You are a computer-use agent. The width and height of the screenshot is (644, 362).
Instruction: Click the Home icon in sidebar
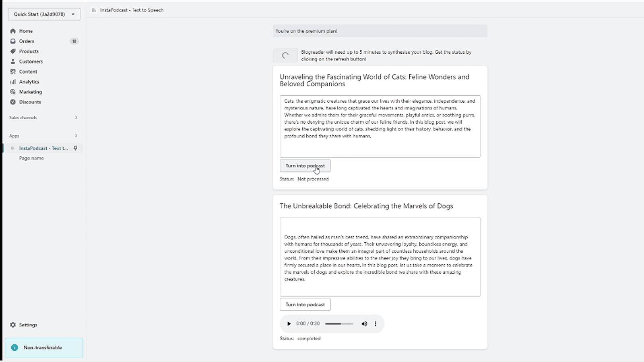(x=13, y=31)
